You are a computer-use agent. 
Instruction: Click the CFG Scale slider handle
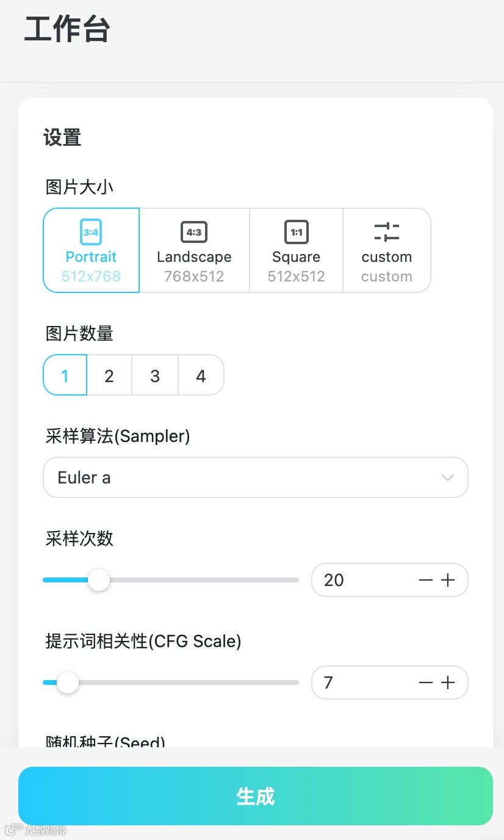[x=68, y=682]
